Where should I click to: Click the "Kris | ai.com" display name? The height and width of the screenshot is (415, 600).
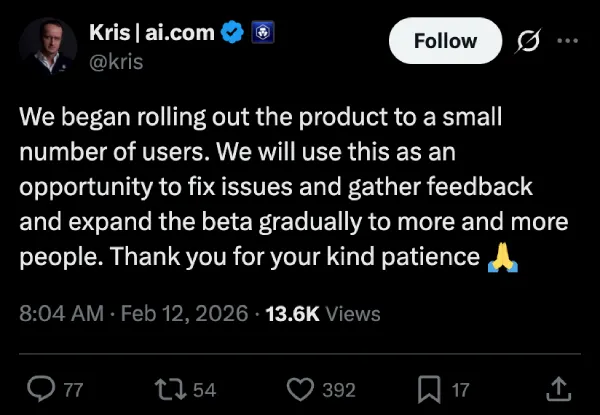(x=151, y=32)
